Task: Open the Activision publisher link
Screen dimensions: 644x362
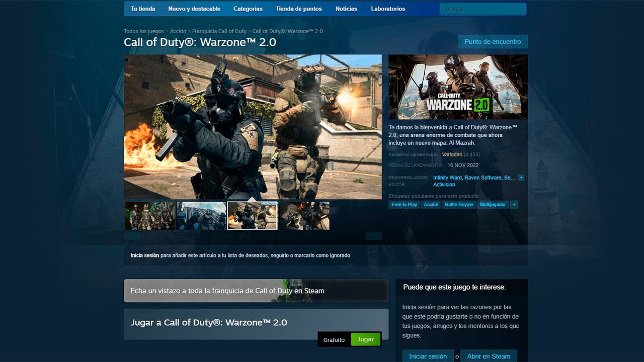Action: pos(444,185)
